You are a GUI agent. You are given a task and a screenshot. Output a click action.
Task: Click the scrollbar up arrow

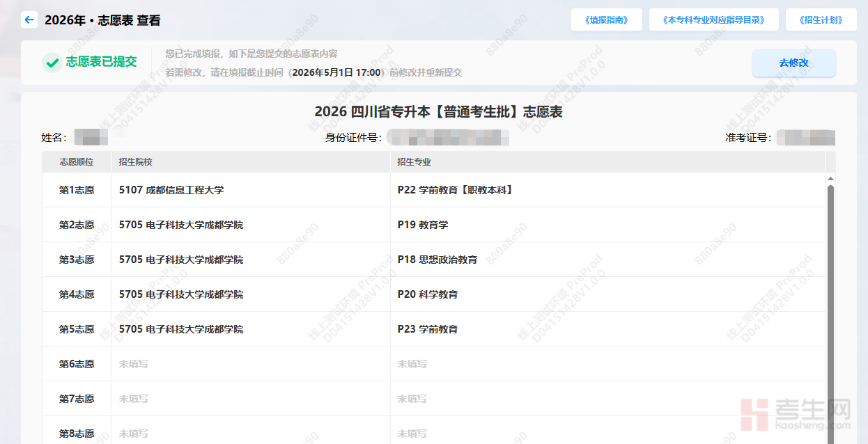tap(830, 179)
